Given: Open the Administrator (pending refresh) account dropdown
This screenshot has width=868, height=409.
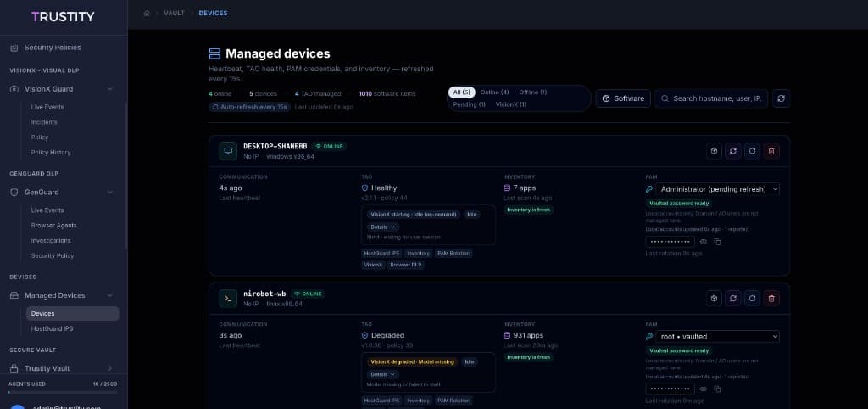Looking at the screenshot, I should click(x=718, y=189).
